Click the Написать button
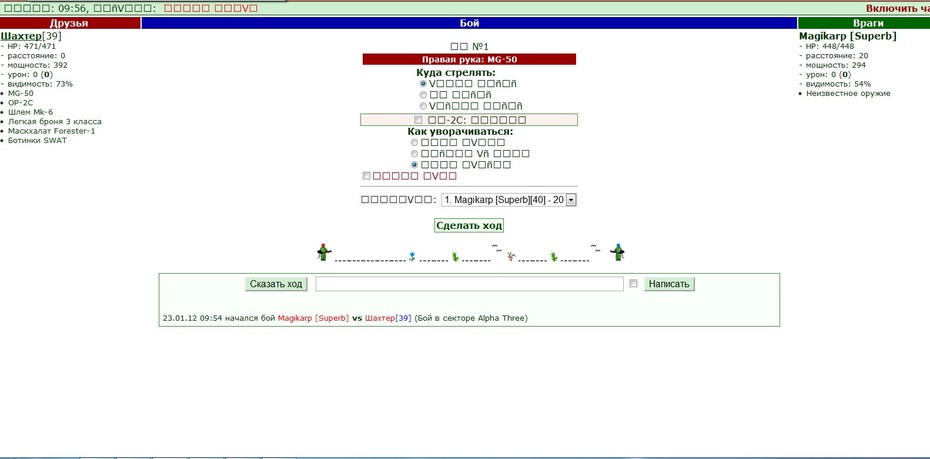 tap(669, 284)
